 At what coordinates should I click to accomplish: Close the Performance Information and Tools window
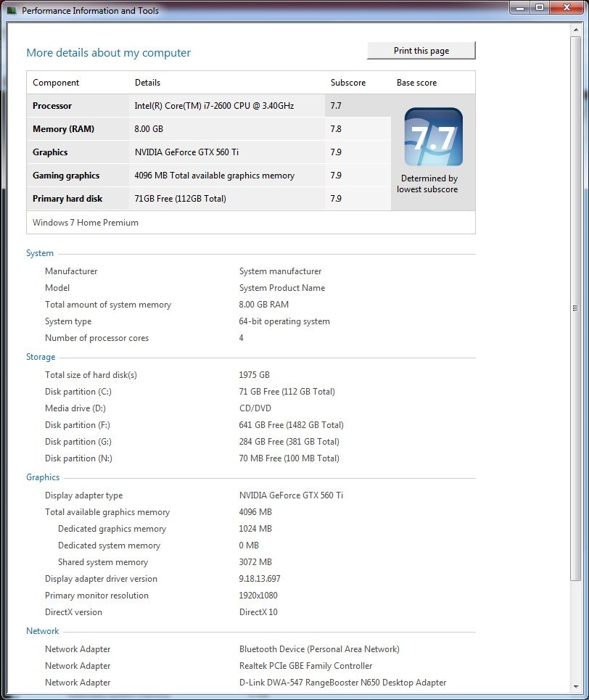566,7
